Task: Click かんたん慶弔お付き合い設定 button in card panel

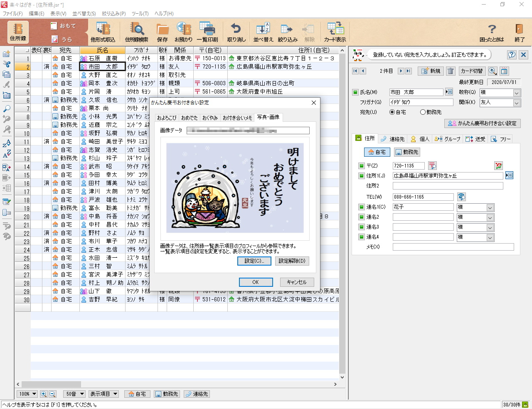Action: pyautogui.click(x=483, y=123)
